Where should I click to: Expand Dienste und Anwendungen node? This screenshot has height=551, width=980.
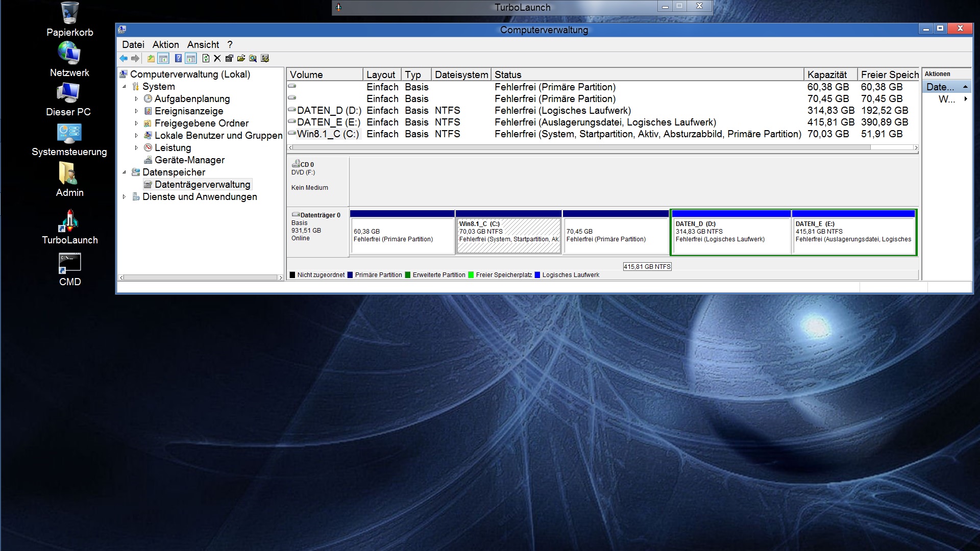[x=124, y=197]
